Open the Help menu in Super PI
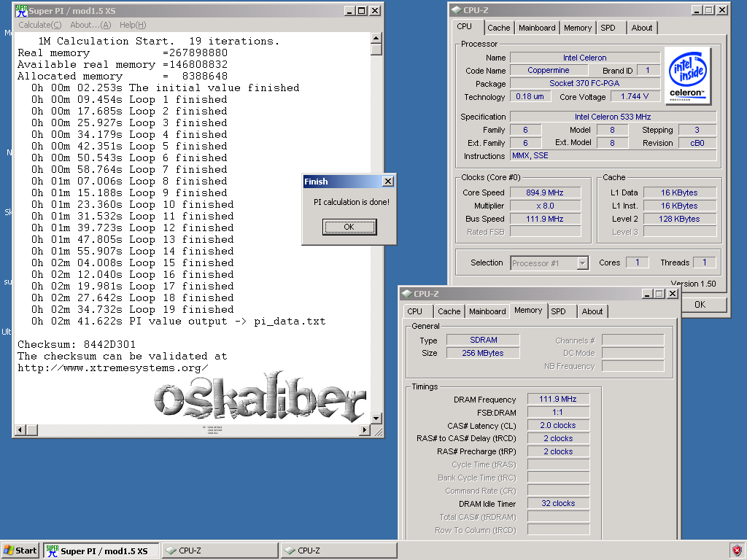The width and height of the screenshot is (747, 560). pyautogui.click(x=133, y=25)
